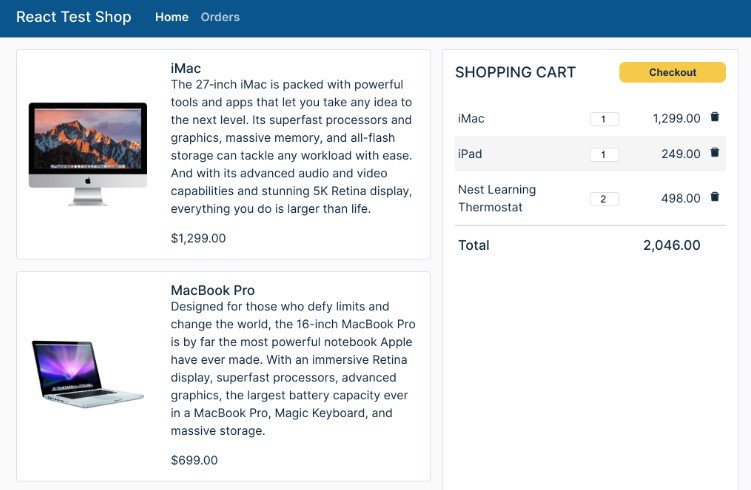Screen dimensions: 751x490
Task: Select the iPad quantity input box
Action: click(x=604, y=154)
